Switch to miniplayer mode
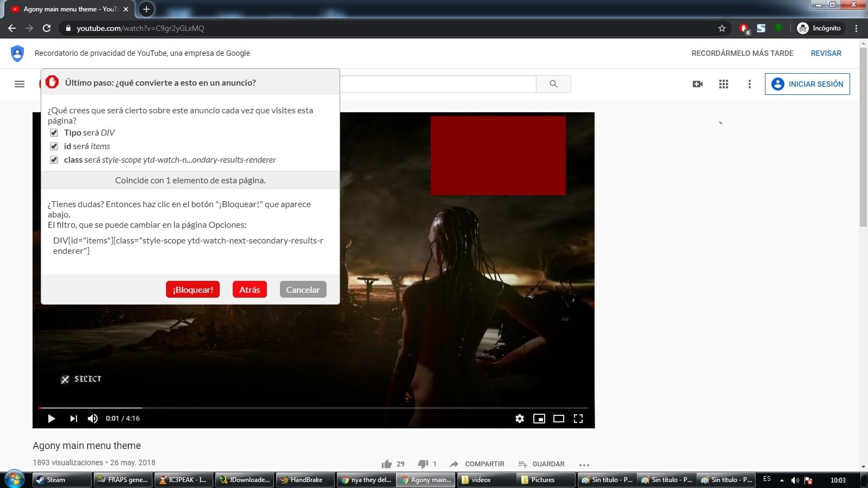 (539, 419)
